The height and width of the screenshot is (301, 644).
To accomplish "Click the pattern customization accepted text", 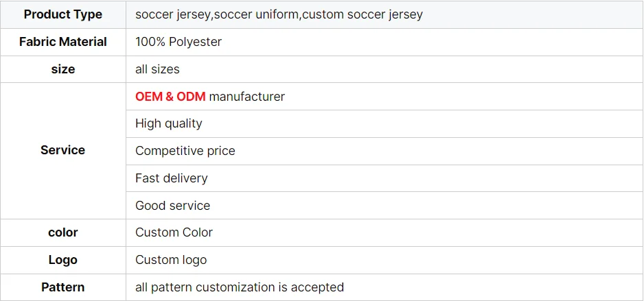I will coord(240,287).
